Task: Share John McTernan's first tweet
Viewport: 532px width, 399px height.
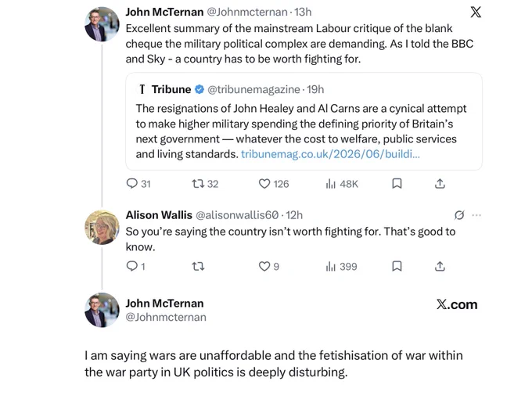Action: pos(440,184)
